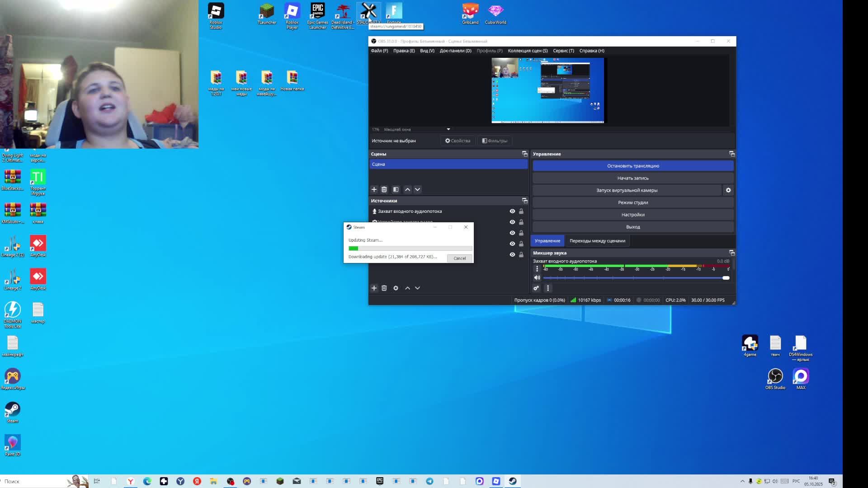Adjust the audio mixer volume slider
The width and height of the screenshot is (868, 488).
[726, 278]
